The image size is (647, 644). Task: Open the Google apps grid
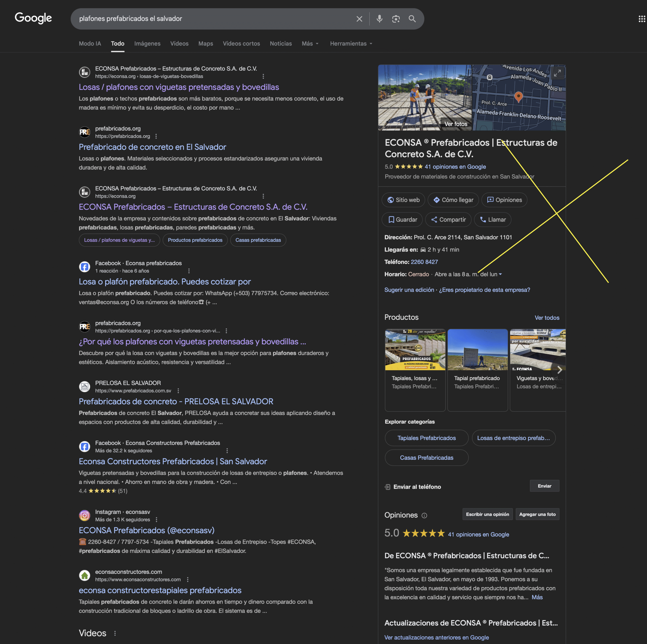click(x=642, y=19)
